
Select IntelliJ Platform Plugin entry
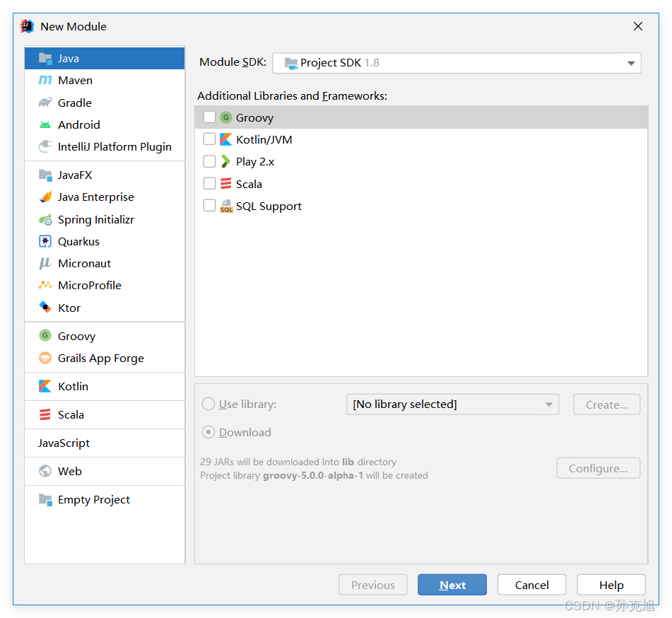pos(105,146)
